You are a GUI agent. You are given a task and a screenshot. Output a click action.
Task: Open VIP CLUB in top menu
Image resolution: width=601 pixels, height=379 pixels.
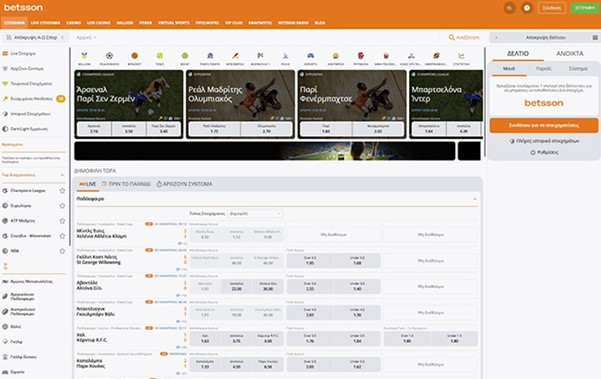(x=233, y=23)
